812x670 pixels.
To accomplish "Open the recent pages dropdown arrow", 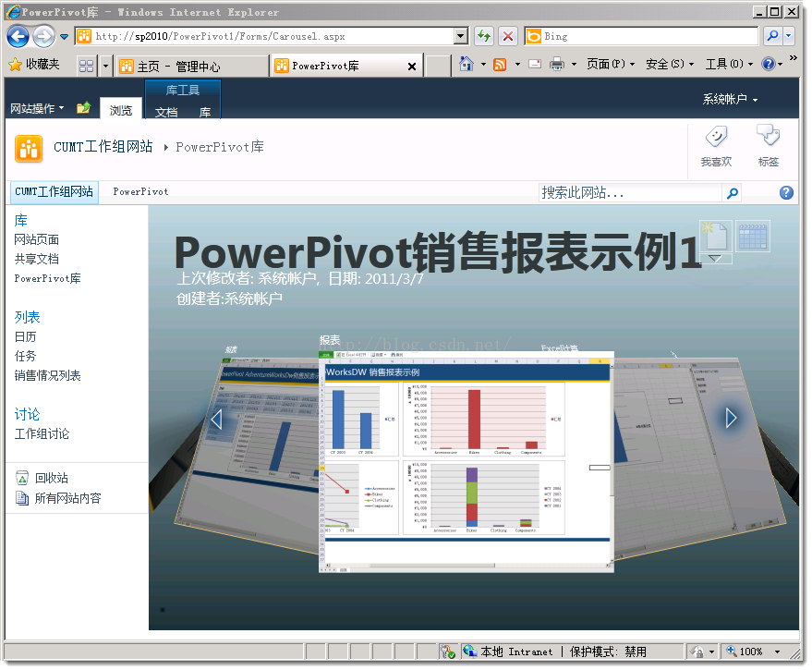I will tap(65, 37).
